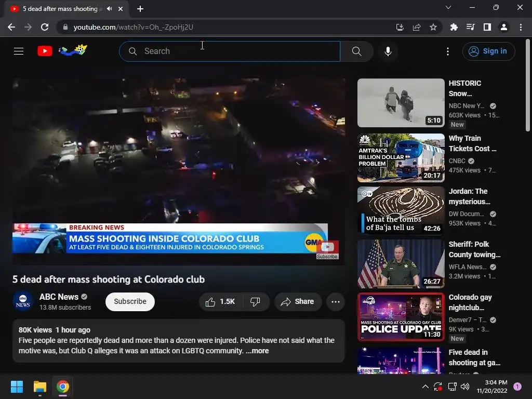Mute tab via speaker icon
532x399 pixels.
109,9
